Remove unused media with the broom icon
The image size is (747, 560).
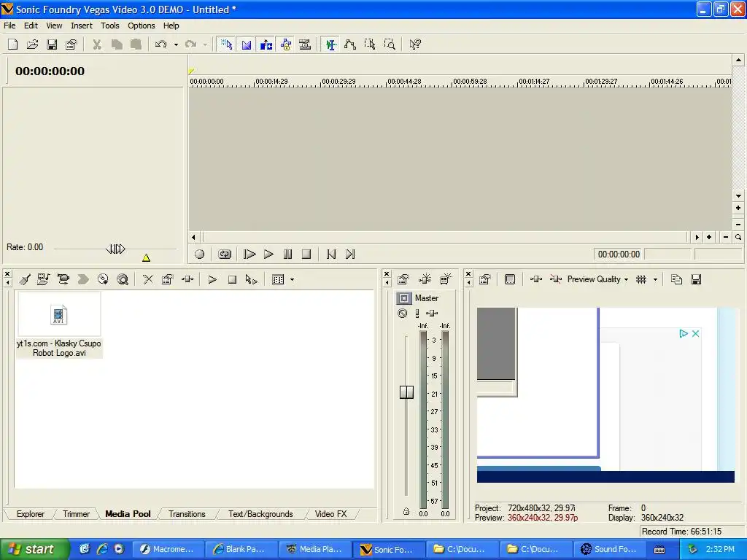(x=25, y=279)
